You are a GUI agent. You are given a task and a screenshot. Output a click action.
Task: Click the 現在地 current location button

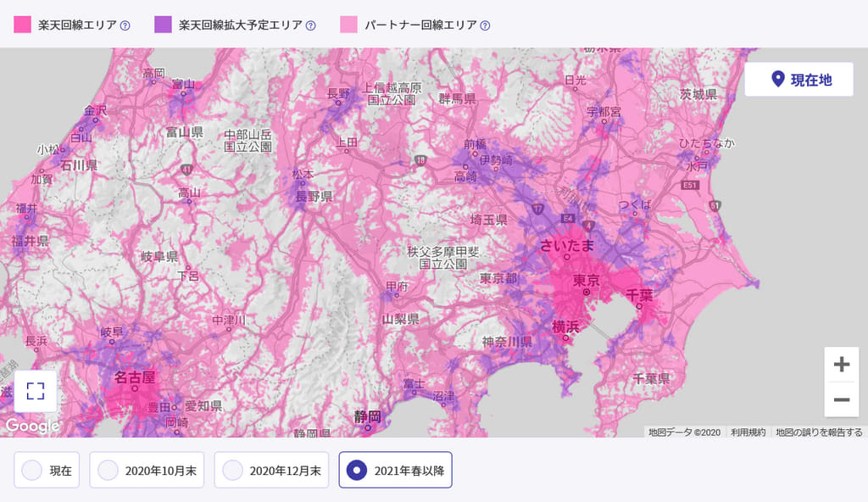pyautogui.click(x=798, y=79)
